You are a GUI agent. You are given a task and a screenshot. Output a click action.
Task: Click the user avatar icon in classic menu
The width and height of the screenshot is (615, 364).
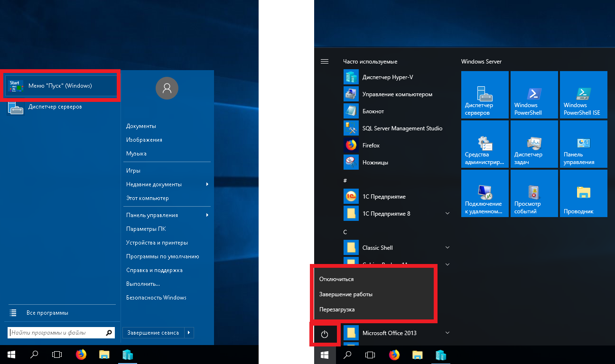(167, 88)
